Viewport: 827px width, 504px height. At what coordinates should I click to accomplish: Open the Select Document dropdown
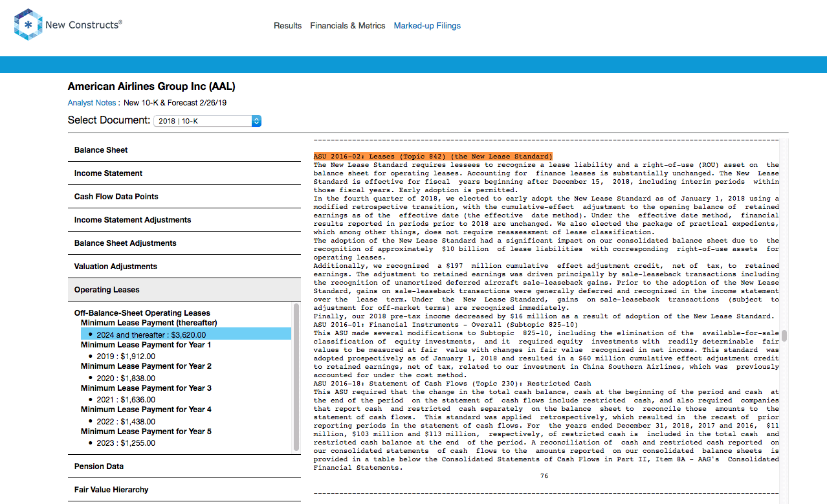coord(207,121)
